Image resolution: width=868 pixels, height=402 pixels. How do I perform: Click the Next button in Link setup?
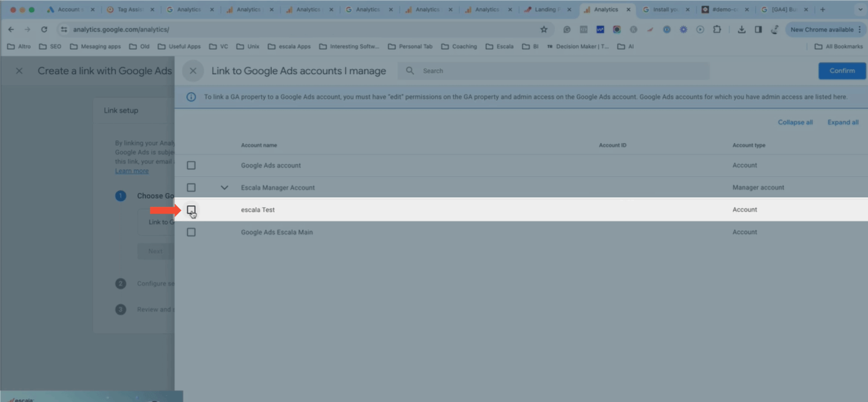pyautogui.click(x=155, y=251)
